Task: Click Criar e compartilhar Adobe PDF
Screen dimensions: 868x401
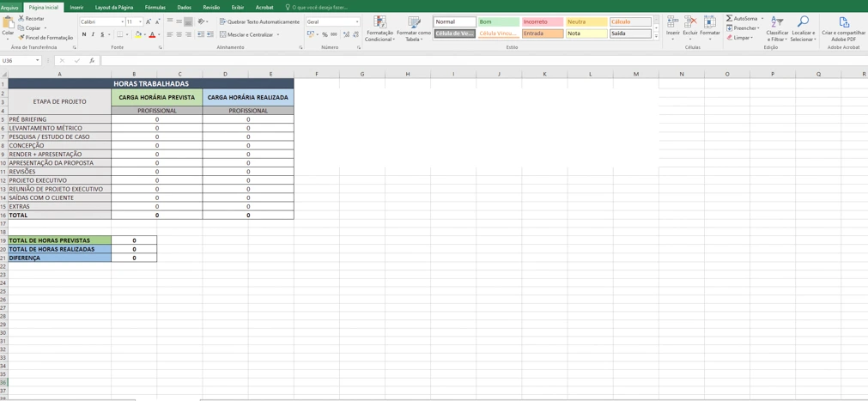Action: (x=843, y=29)
